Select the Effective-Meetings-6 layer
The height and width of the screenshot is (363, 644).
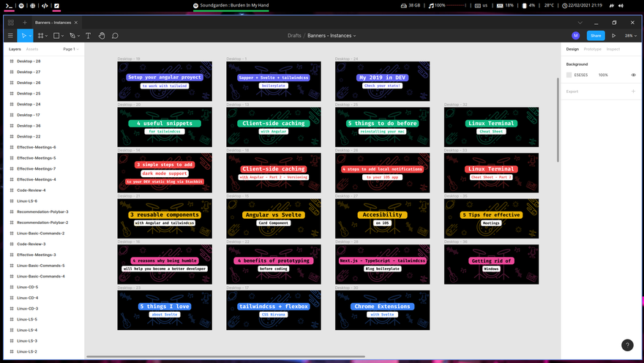tap(37, 147)
